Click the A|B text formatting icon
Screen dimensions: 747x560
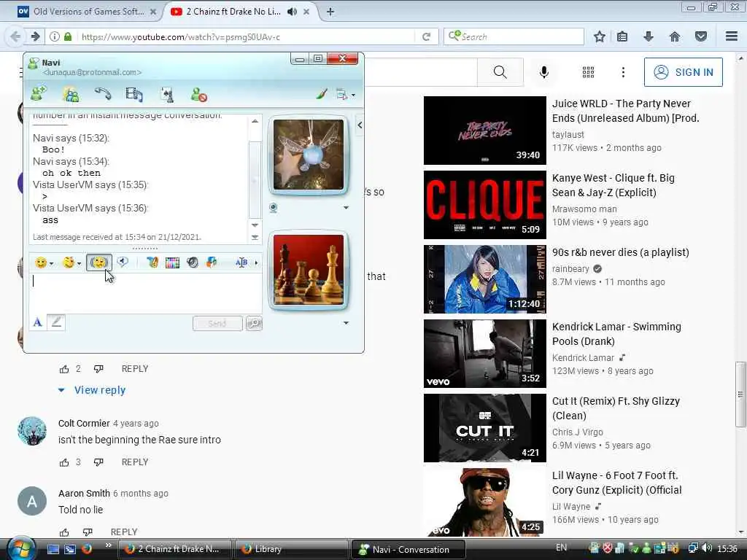[241, 262]
